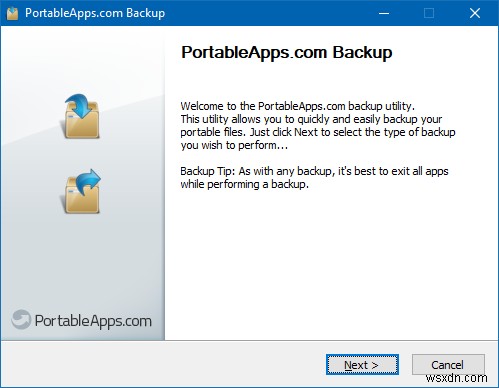This screenshot has height=388, width=499.
Task: Click the blue downward arrow above the first box
Action: pos(78,105)
